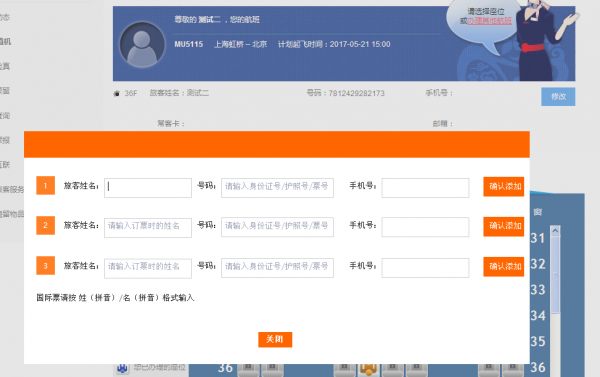Click passenger name field in row 1
Viewport: 600px width, 377px height.
pyautogui.click(x=148, y=188)
